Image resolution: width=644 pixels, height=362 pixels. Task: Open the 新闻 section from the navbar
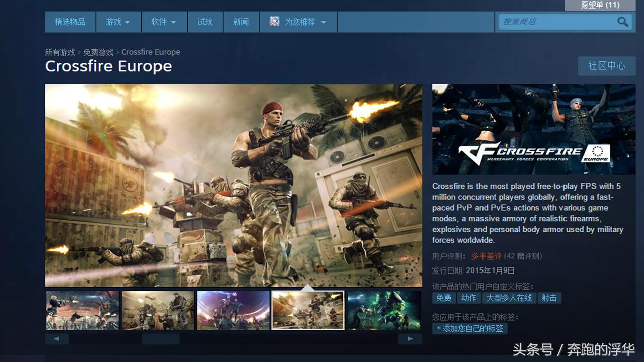241,22
